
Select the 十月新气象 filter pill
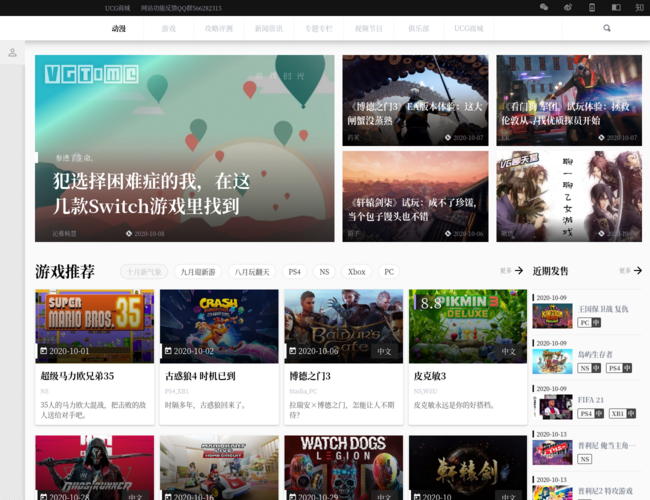point(144,272)
